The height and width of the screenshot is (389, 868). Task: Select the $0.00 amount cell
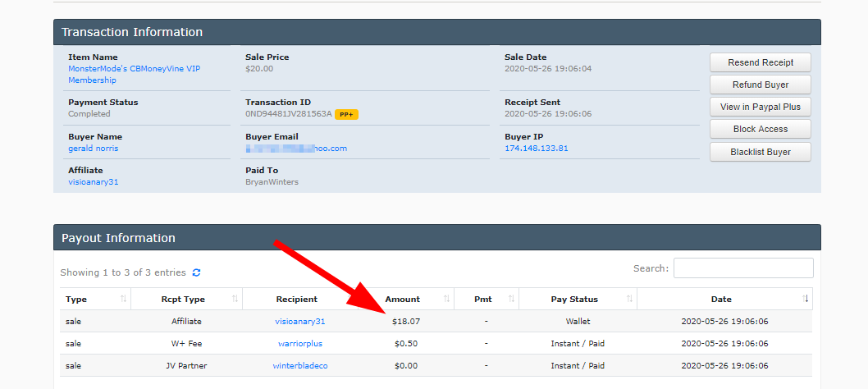(x=406, y=366)
